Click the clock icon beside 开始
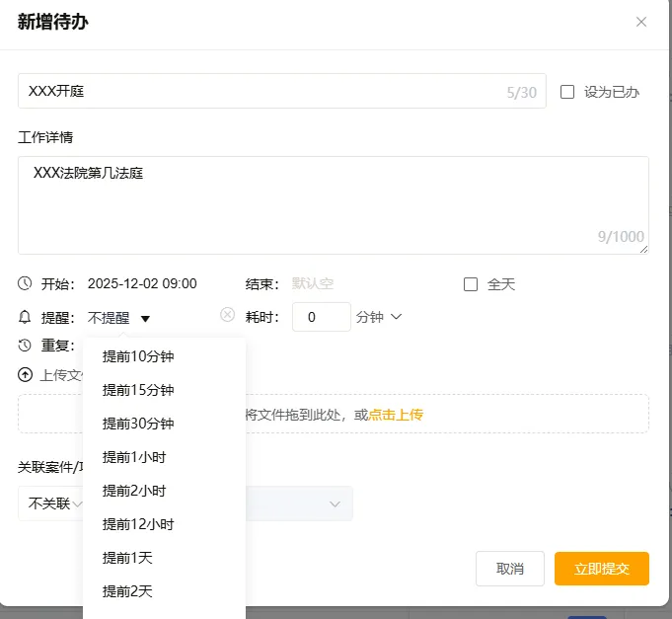 click(x=26, y=284)
